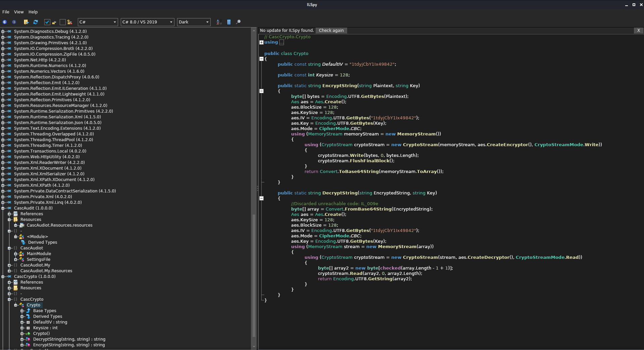Open the File menu
The width and height of the screenshot is (644, 350).
6,12
